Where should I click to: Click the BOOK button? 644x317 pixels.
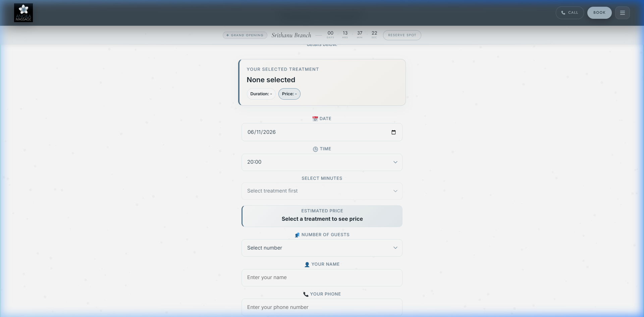(x=599, y=13)
